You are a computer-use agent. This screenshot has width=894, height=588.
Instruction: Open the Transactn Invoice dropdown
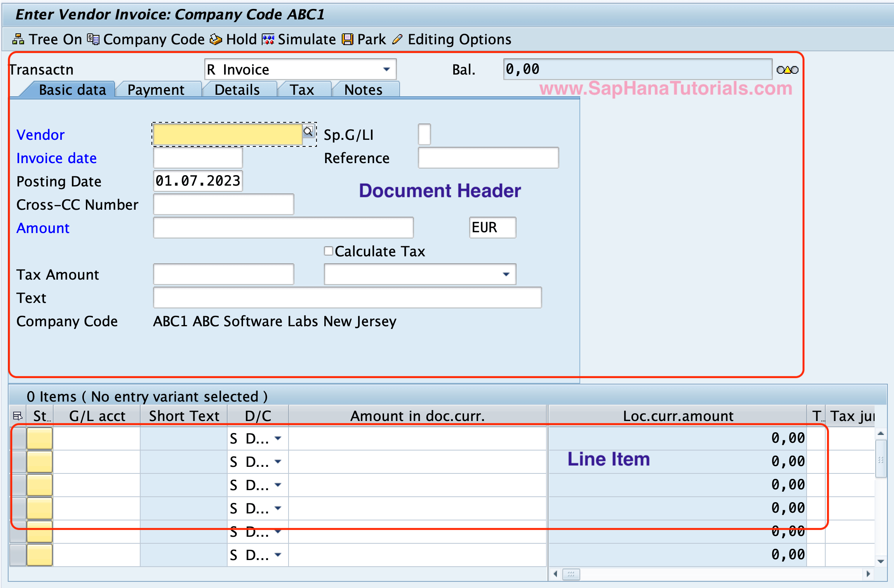pyautogui.click(x=386, y=69)
